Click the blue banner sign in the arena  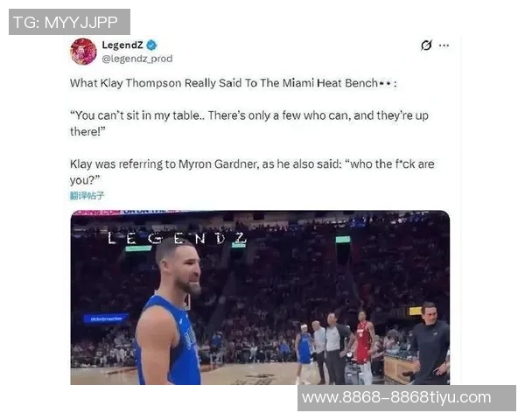coord(106,318)
